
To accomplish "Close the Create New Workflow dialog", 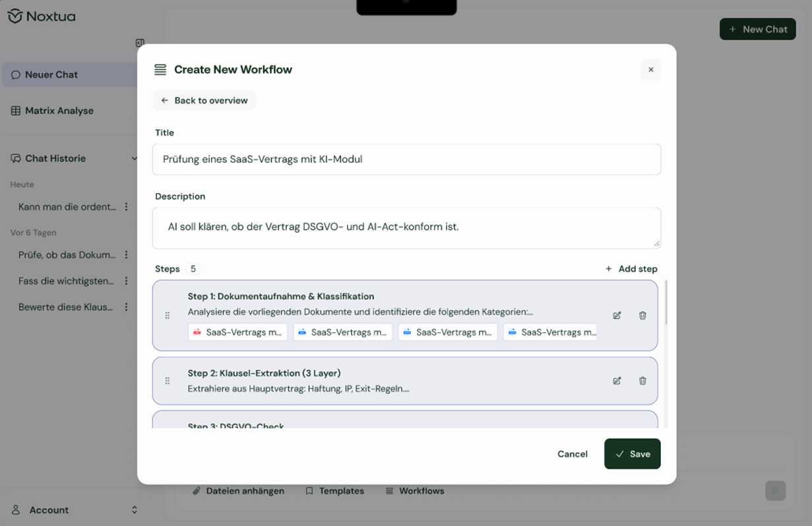I will (x=650, y=70).
